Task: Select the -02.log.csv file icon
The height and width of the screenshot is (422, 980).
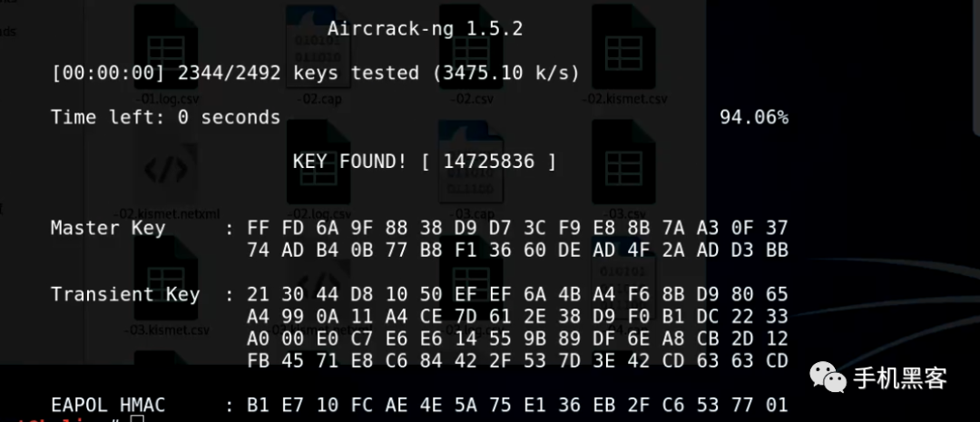Action: [318, 162]
